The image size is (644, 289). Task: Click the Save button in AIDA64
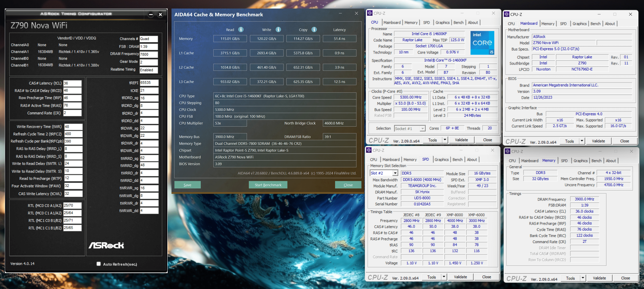[x=187, y=185]
